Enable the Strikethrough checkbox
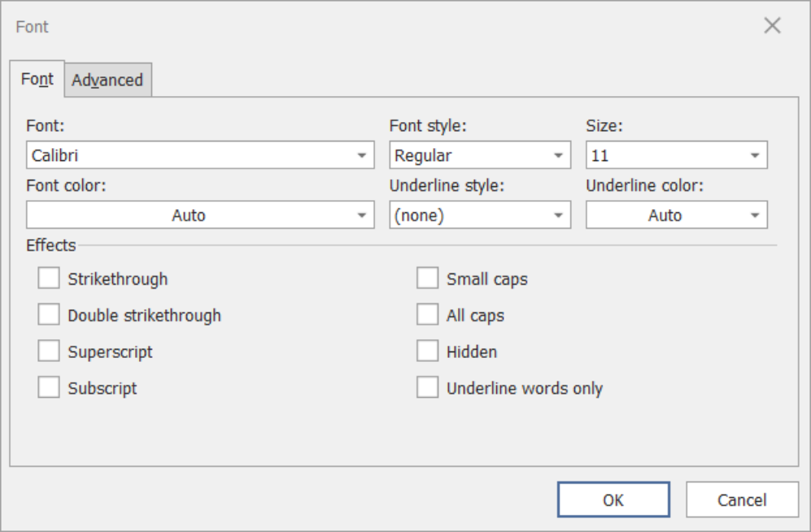Viewport: 811px width, 532px height. 49,279
